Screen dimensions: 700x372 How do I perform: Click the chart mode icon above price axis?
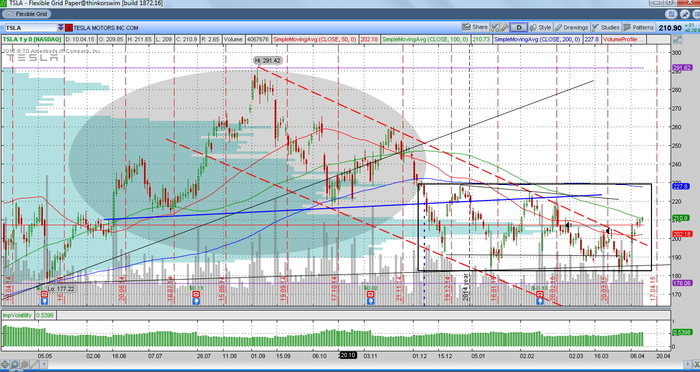click(x=677, y=40)
